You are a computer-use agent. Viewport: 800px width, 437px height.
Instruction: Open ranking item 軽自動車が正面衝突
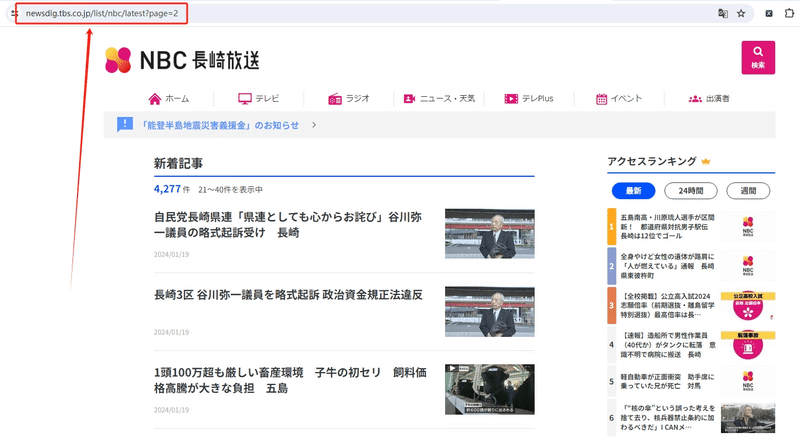click(667, 381)
